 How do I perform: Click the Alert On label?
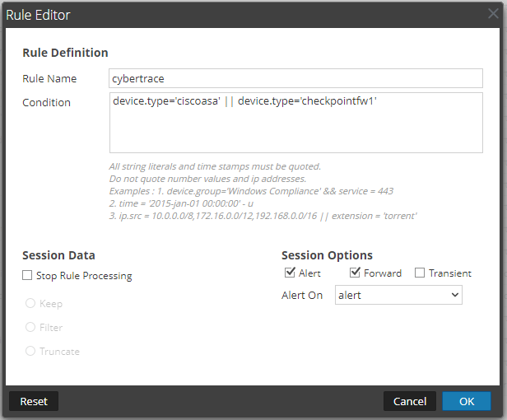(302, 296)
